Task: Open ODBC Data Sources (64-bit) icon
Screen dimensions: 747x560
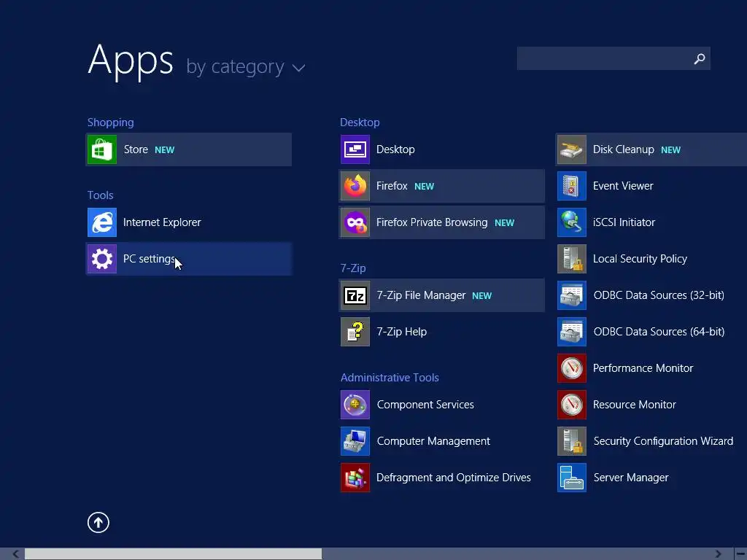Action: click(x=572, y=332)
